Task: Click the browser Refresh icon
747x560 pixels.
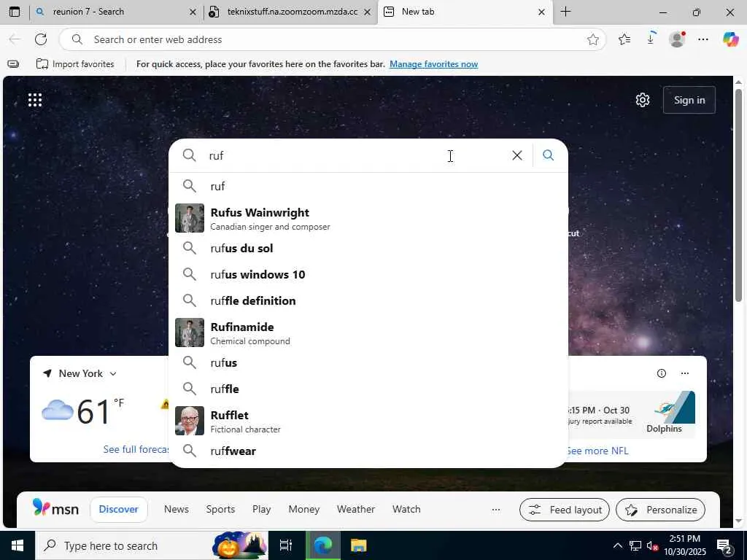Action: (x=41, y=39)
